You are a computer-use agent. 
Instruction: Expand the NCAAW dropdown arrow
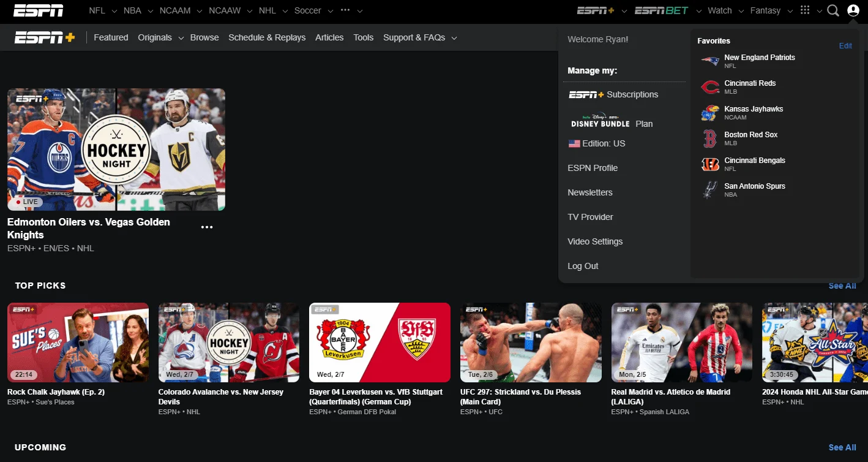point(249,11)
